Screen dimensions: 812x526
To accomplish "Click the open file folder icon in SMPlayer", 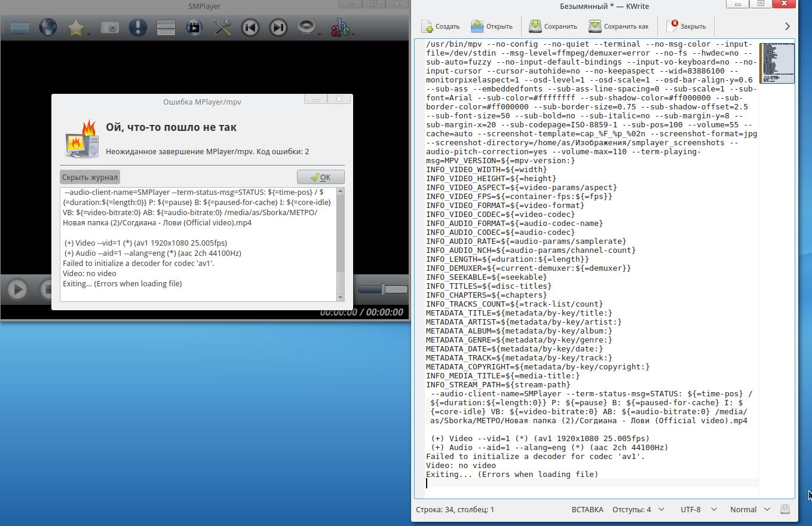I will pyautogui.click(x=19, y=27).
